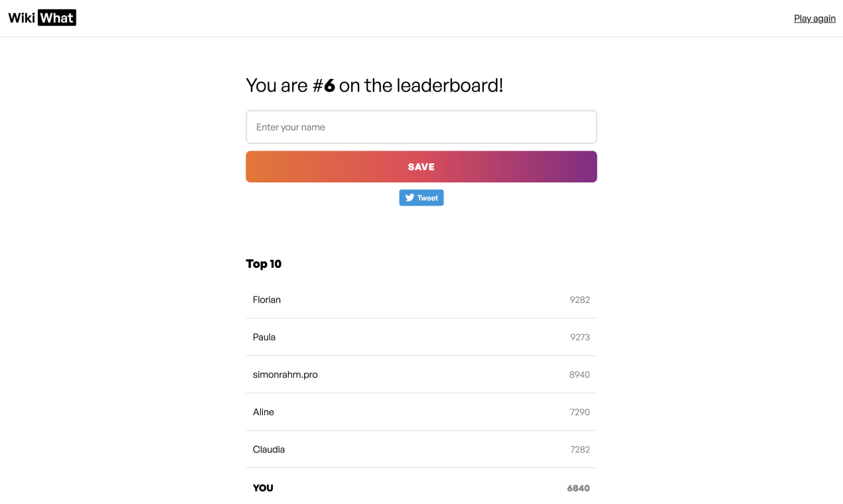
Task: Click the Wiki What logo
Action: click(42, 17)
